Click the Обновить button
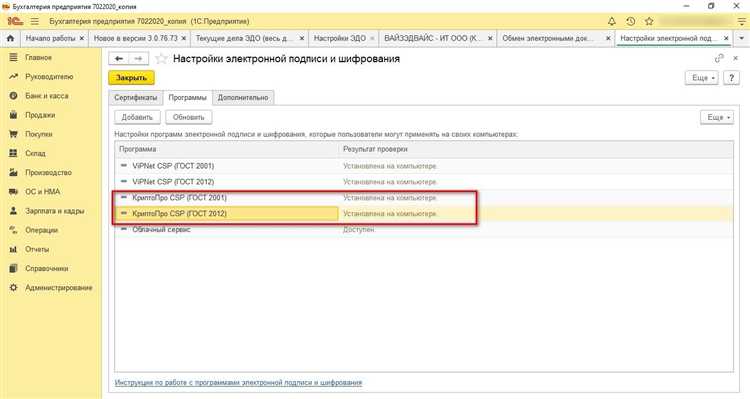This screenshot has width=750, height=399. [188, 117]
